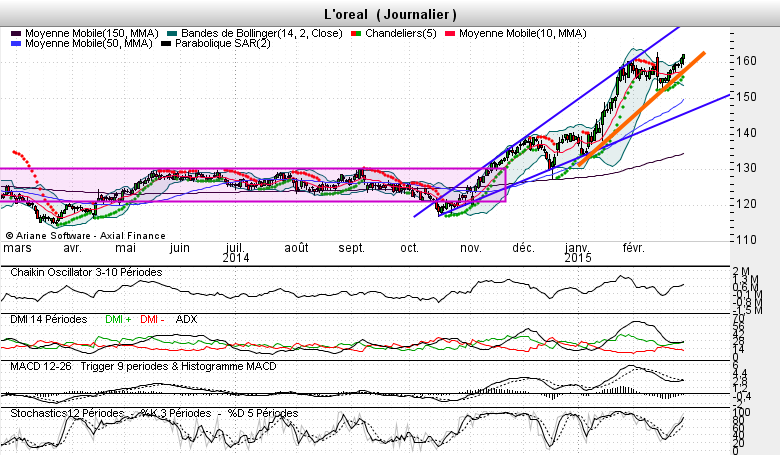Click the Stochastics 12 Périodes title

(x=67, y=413)
